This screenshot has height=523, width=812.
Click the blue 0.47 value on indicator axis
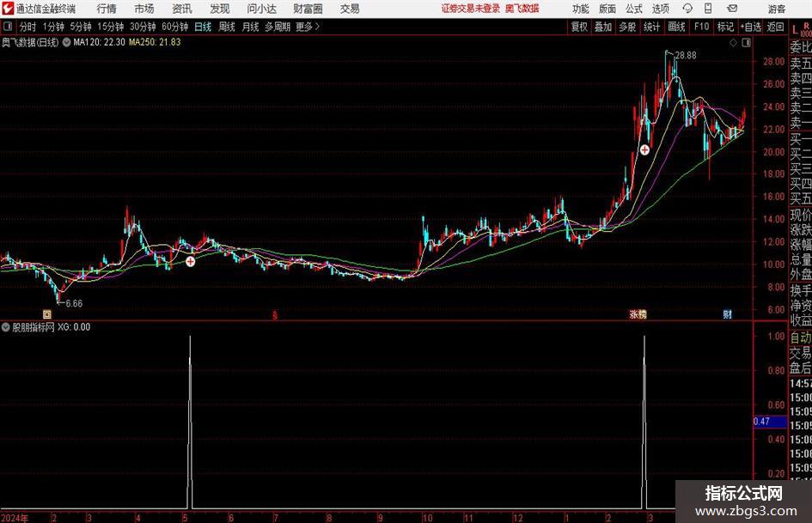[770, 422]
